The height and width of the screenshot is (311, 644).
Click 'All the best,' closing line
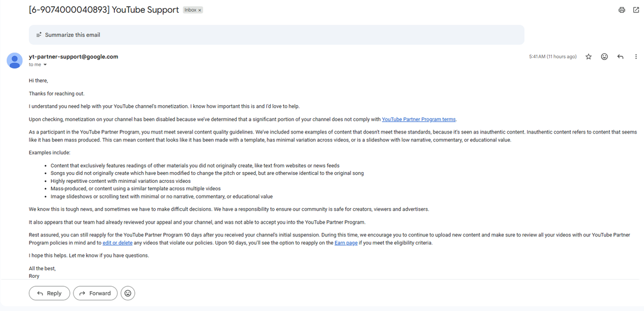(42, 268)
